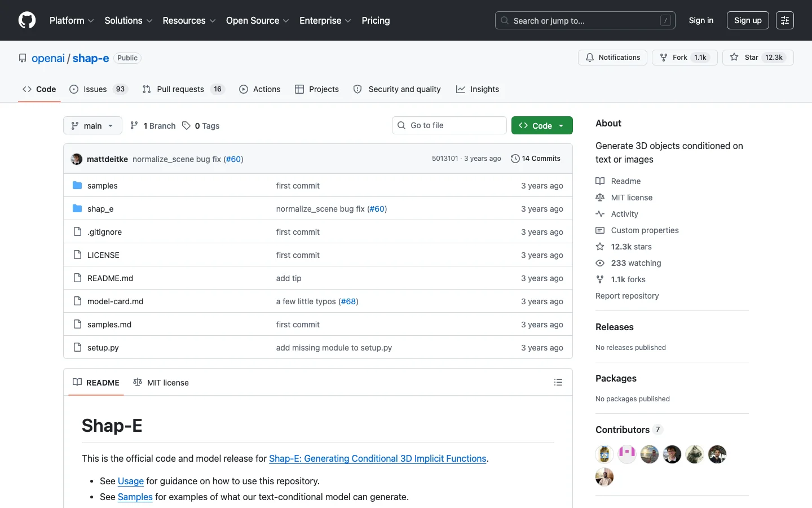Click the last contributor avatar in the second row
This screenshot has width=812, height=508.
pyautogui.click(x=604, y=477)
